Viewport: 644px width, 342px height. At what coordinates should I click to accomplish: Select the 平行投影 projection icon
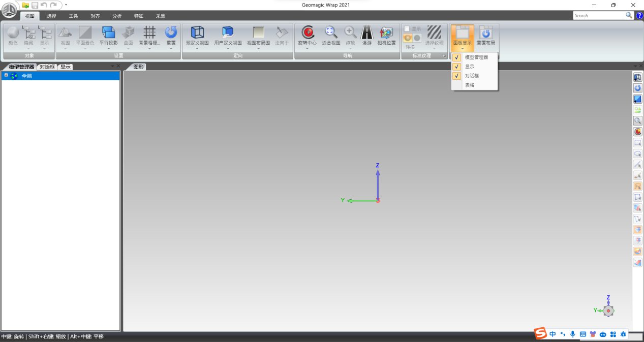tap(108, 33)
